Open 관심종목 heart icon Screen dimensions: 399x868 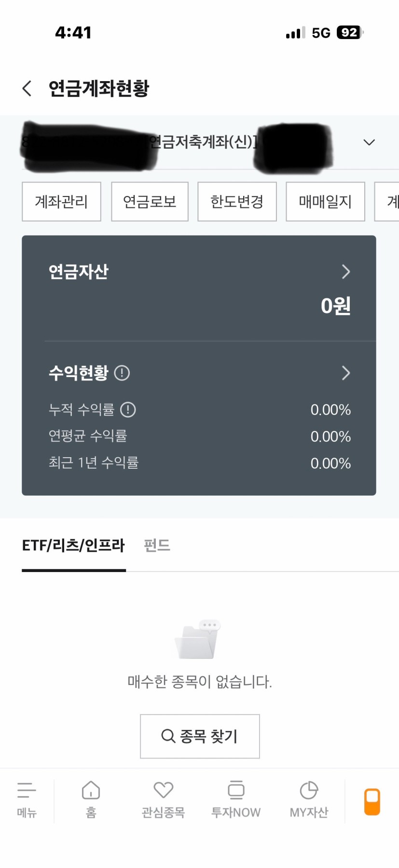(x=163, y=791)
